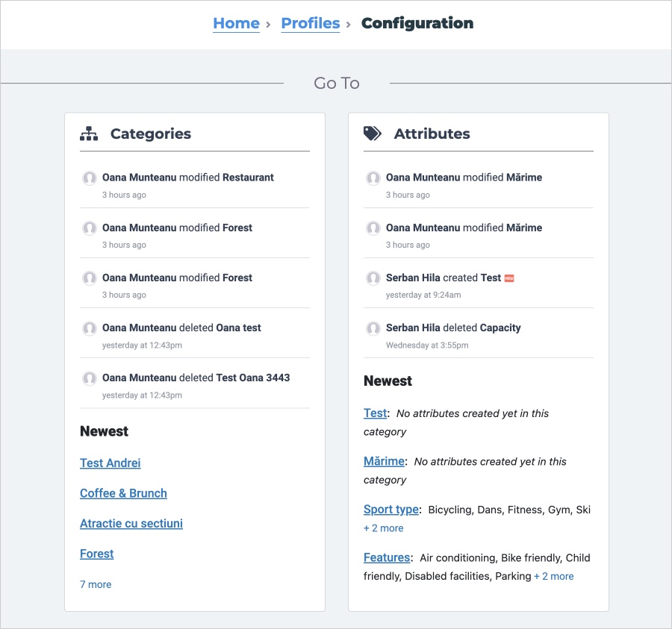The width and height of the screenshot is (672, 629).
Task: Open the Coffee & Brunch category
Action: point(123,493)
